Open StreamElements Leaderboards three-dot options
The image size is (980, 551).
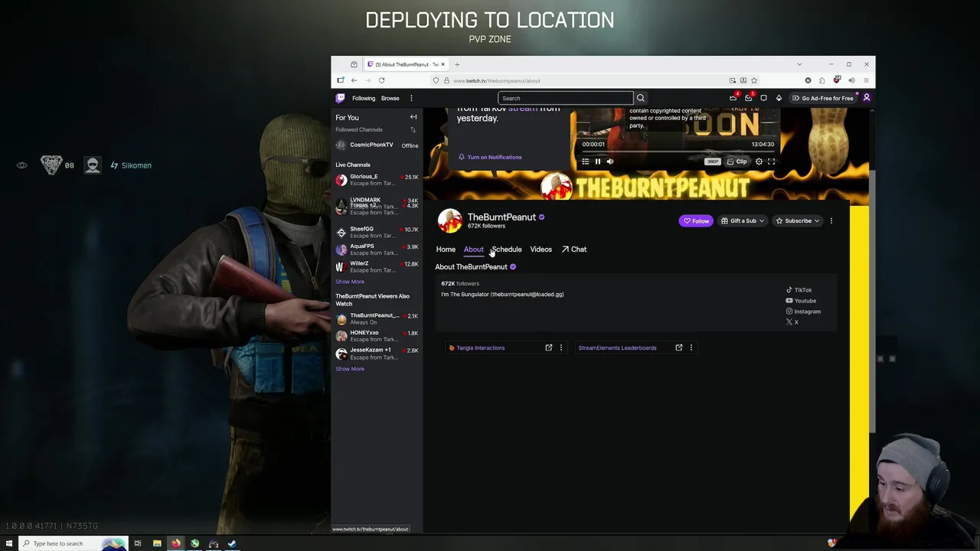691,347
